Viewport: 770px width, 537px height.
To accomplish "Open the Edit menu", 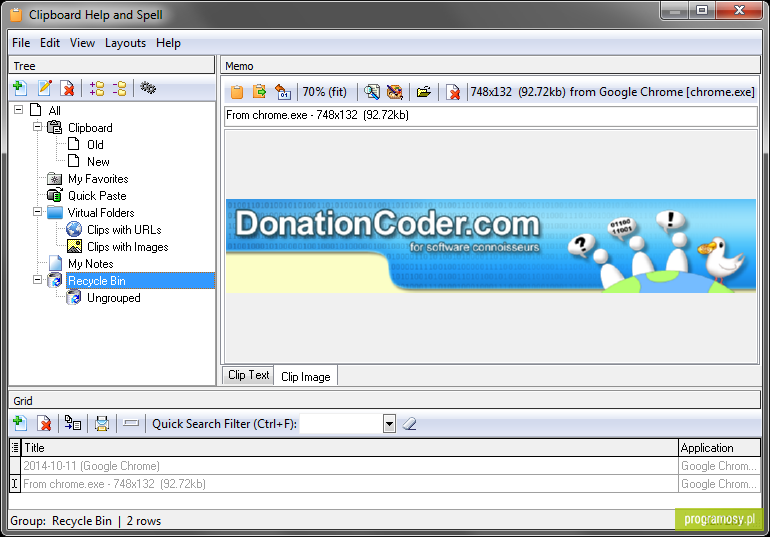I will 50,43.
